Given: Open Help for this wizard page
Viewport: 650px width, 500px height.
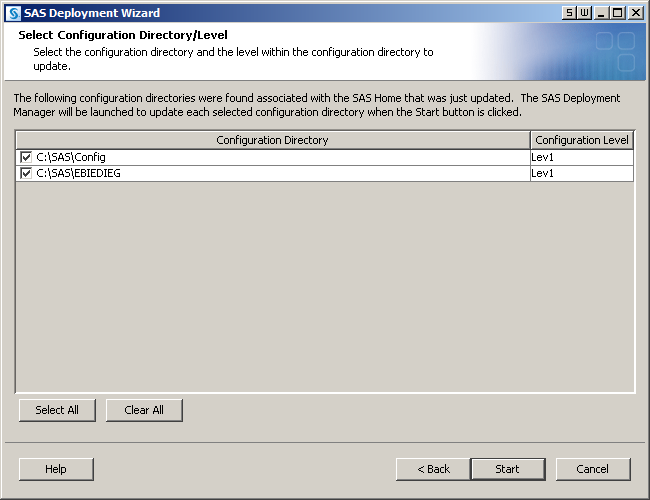Looking at the screenshot, I should coord(56,469).
